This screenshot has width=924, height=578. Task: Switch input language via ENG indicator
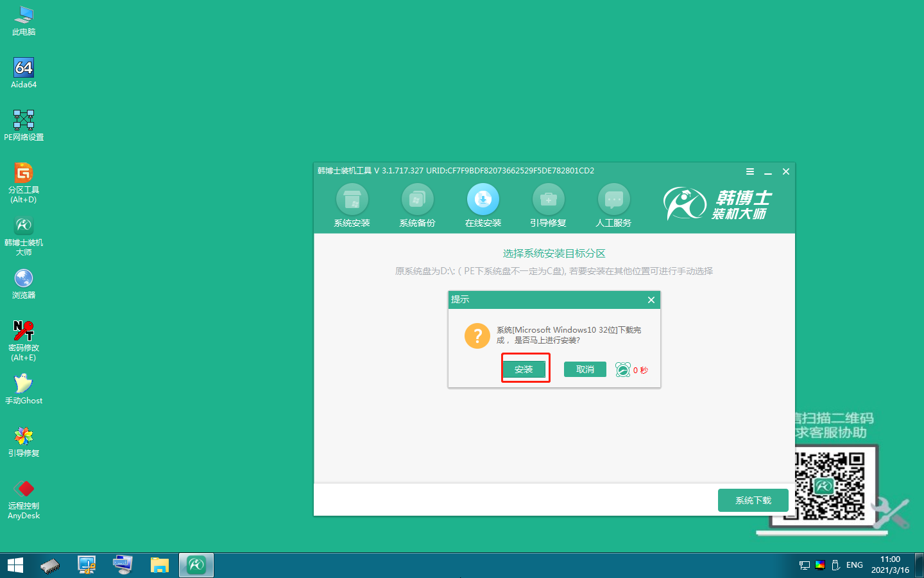click(854, 565)
